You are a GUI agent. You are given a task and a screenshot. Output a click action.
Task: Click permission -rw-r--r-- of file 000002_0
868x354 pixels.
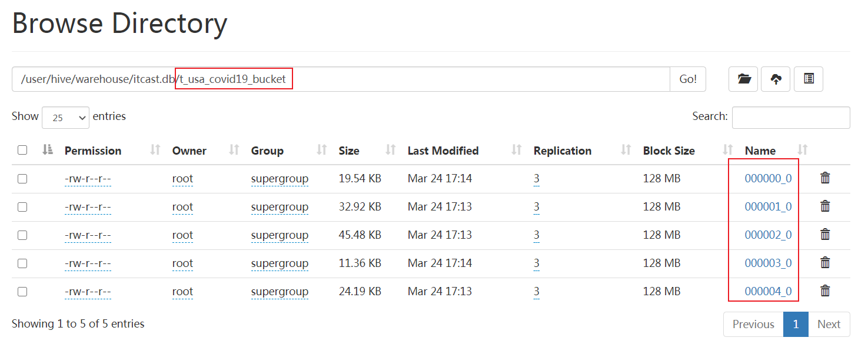(88, 235)
